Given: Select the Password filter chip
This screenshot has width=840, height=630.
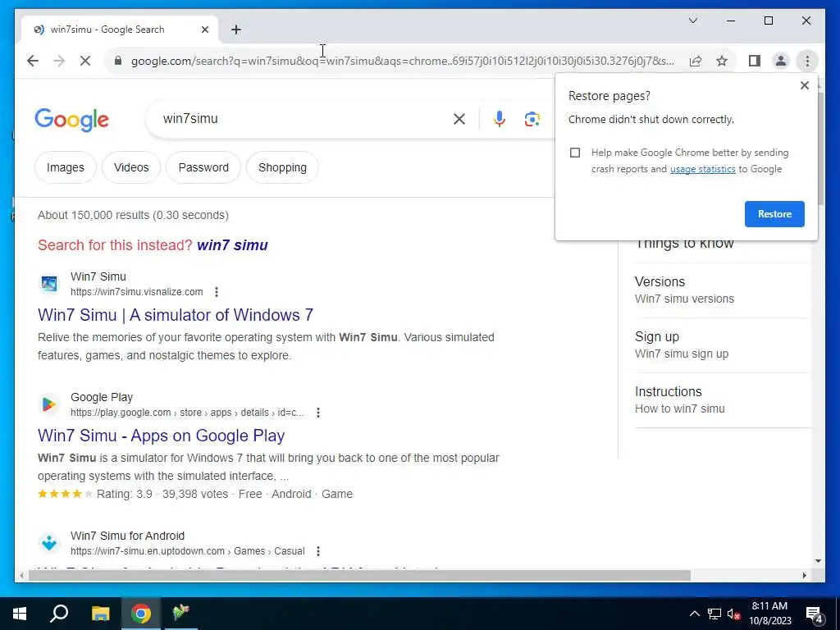Looking at the screenshot, I should coord(203,167).
